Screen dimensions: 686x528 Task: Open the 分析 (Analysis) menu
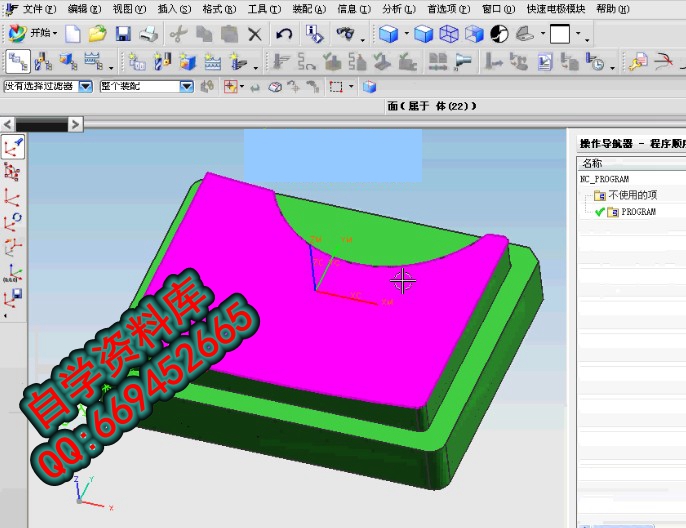point(398,8)
